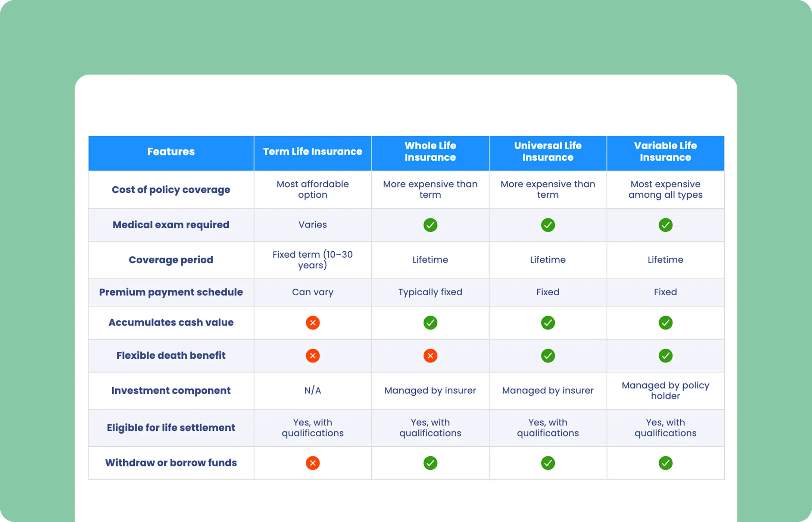Click red X for Whole Life flexible death benefit
812x522 pixels.
click(x=430, y=356)
